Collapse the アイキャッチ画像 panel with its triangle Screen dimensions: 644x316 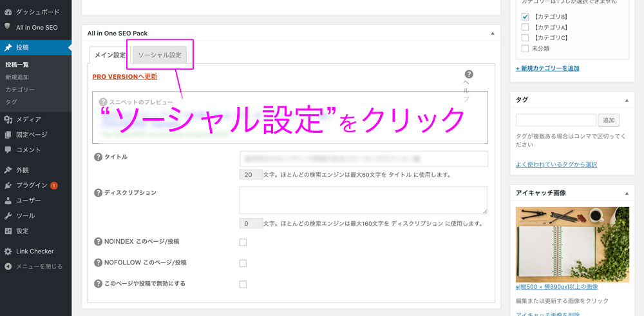tap(627, 193)
